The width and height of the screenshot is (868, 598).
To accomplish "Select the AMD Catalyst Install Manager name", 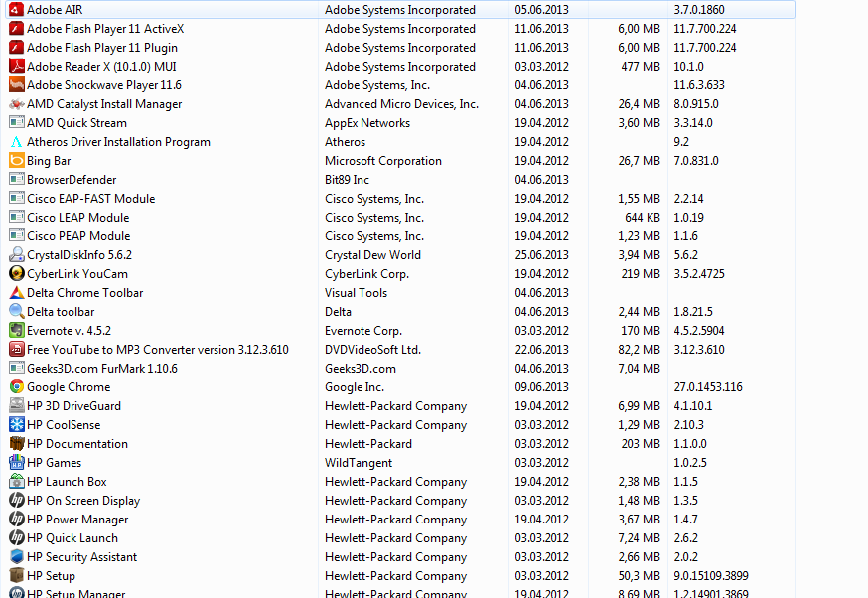I will [104, 104].
